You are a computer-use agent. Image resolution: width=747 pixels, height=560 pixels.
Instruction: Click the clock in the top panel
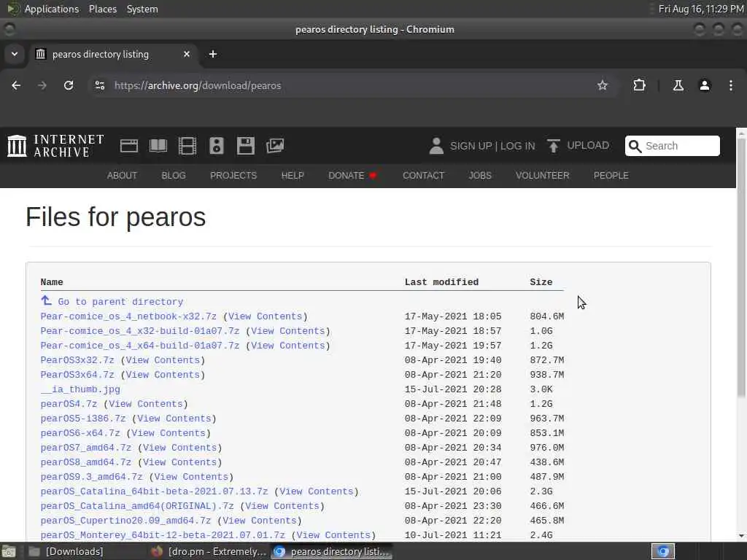coord(701,9)
